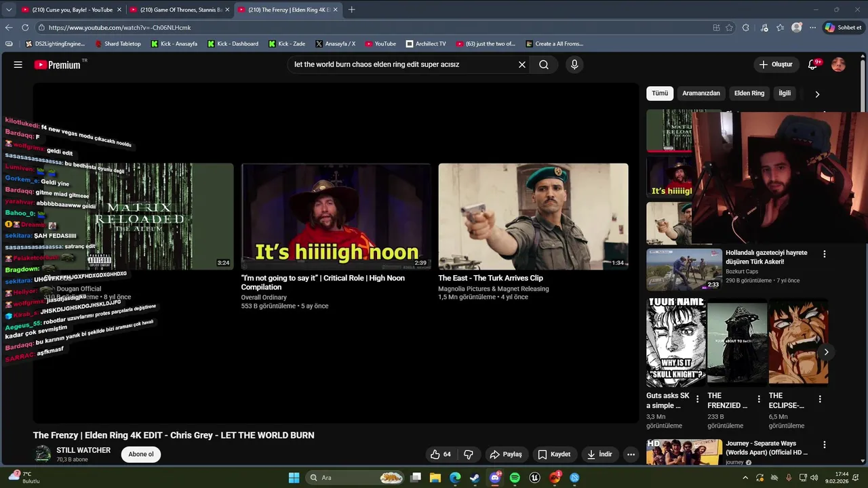Open DS2LightingEngine bookmark
This screenshot has width=868, height=488.
coord(55,43)
